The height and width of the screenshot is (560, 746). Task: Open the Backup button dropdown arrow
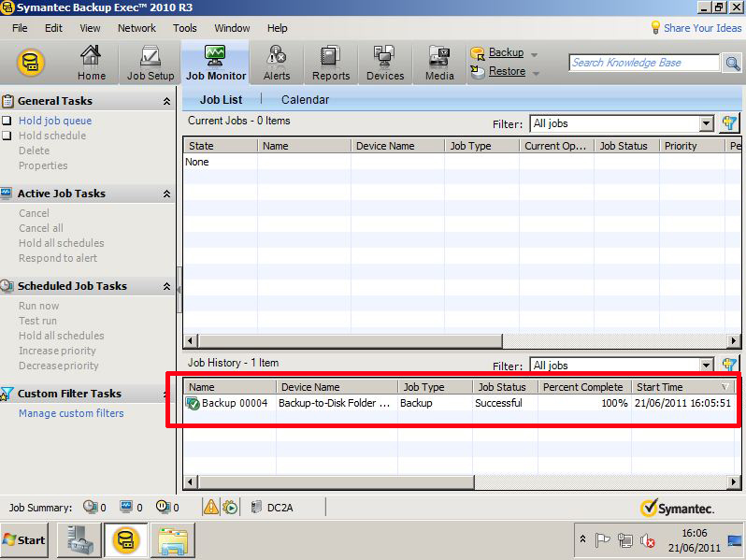(x=535, y=55)
